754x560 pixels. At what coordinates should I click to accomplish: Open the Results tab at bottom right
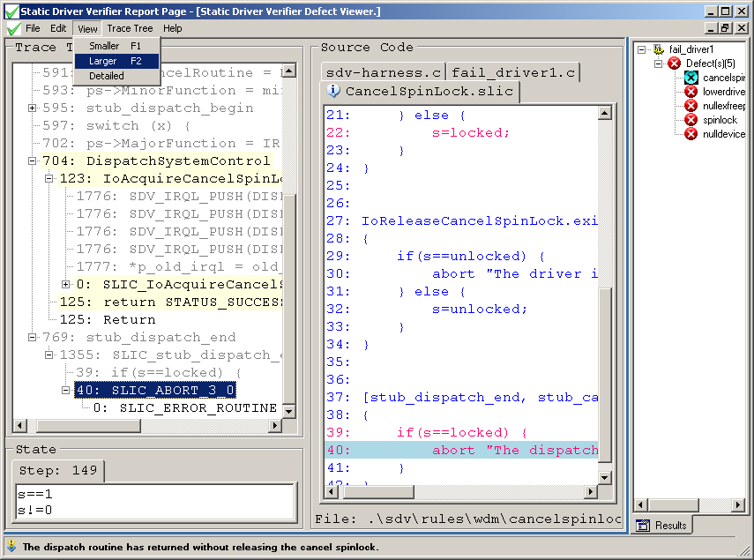point(661,526)
